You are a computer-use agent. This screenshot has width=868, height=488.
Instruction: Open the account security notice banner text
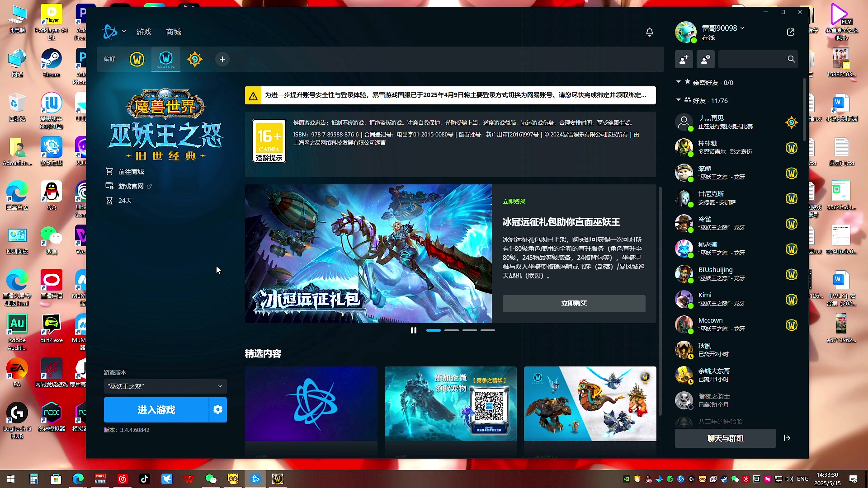pyautogui.click(x=455, y=95)
